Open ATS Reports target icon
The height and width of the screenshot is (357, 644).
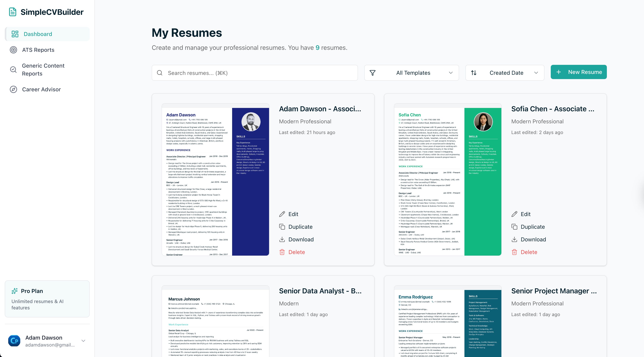coord(13,50)
